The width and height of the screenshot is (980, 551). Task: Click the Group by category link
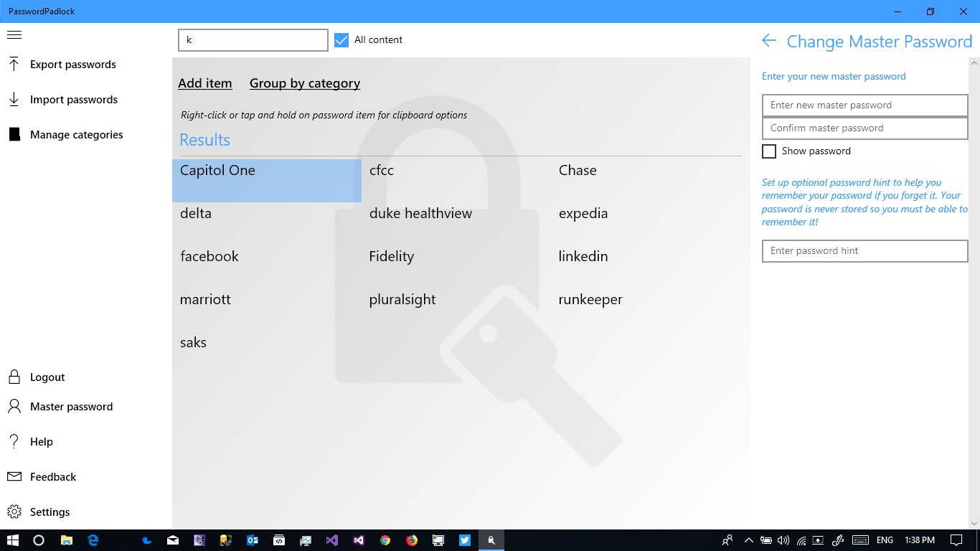(304, 83)
